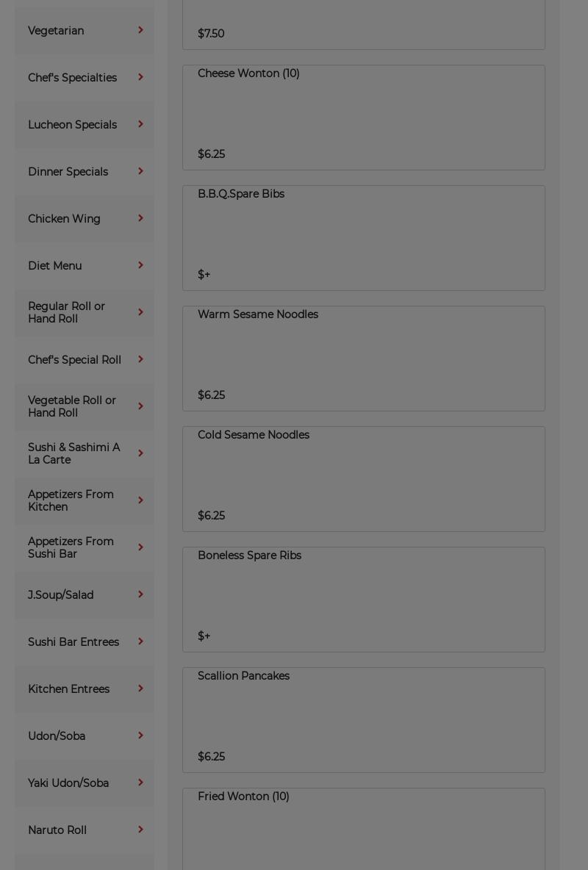Expand the Regular Roll or Hand Roll chevron
Image resolution: width=588 pixels, height=870 pixels.
140,312
